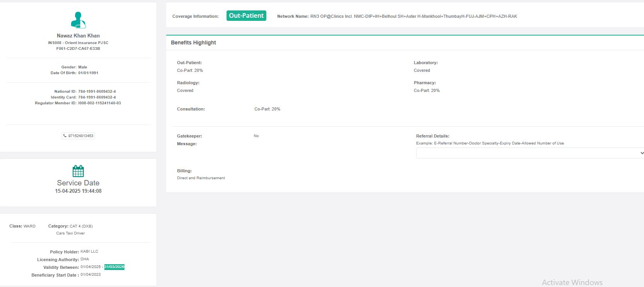
Task: Click Policy Holder KABI LLC value
Action: click(x=89, y=251)
